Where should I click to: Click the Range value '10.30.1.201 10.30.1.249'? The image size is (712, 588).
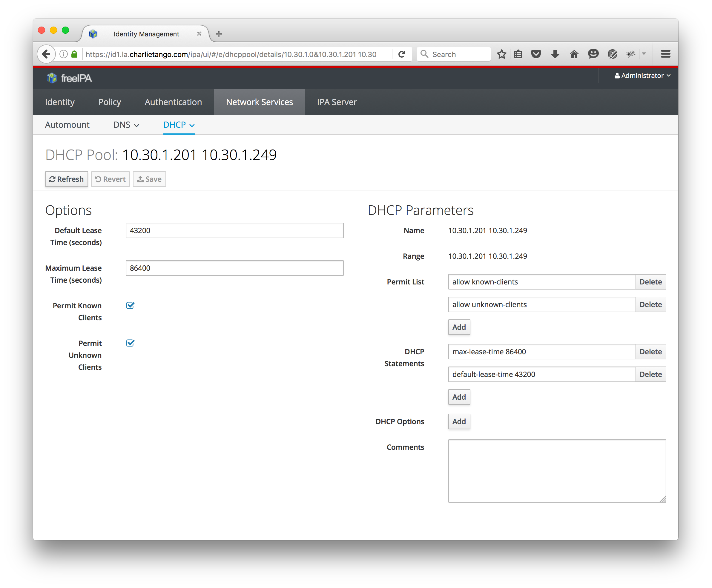(488, 256)
